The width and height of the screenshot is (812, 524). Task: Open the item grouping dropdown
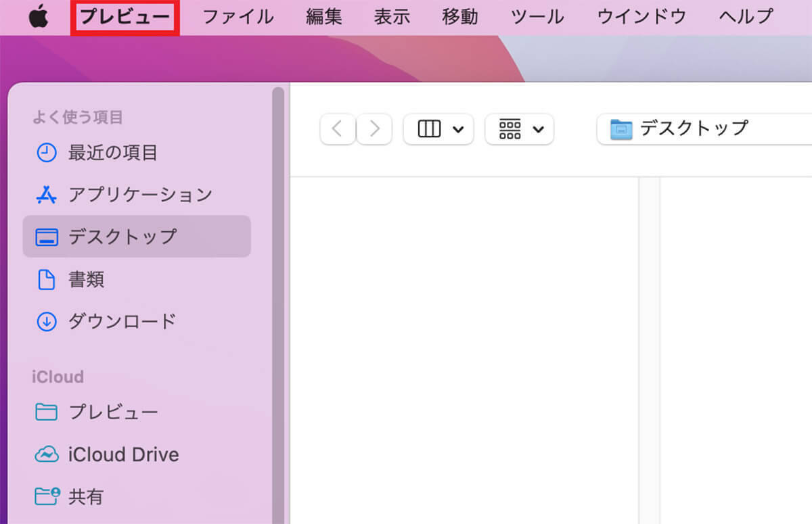(x=520, y=128)
